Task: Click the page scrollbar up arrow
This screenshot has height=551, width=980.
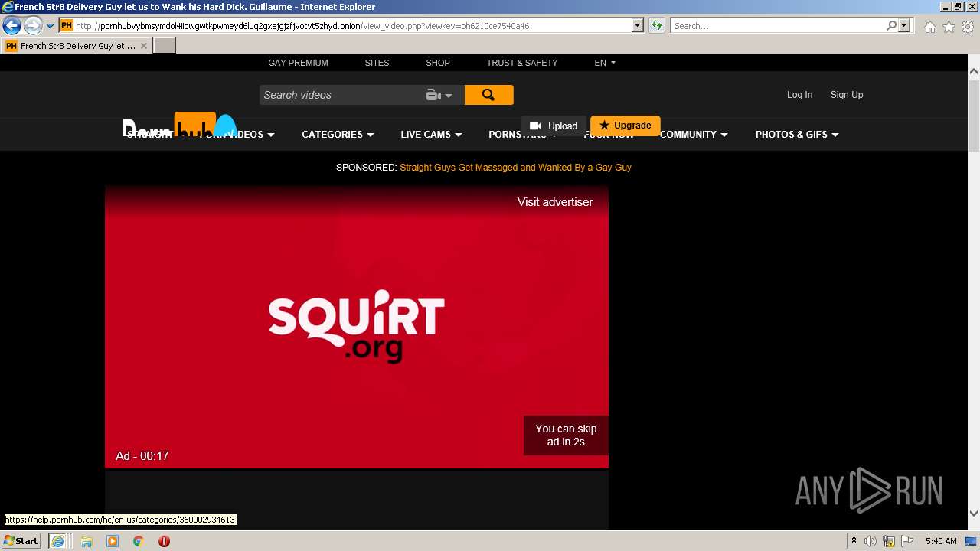Action: (x=973, y=72)
